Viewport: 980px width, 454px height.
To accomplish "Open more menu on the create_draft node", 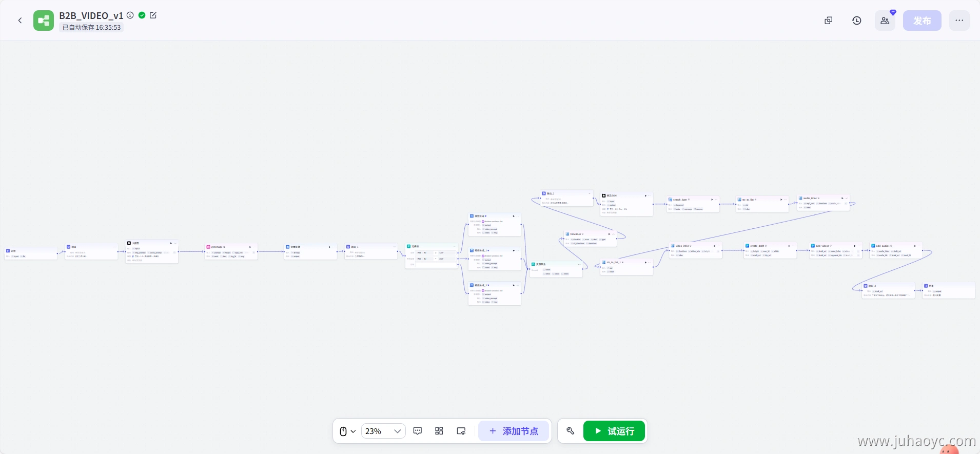I will [794, 246].
